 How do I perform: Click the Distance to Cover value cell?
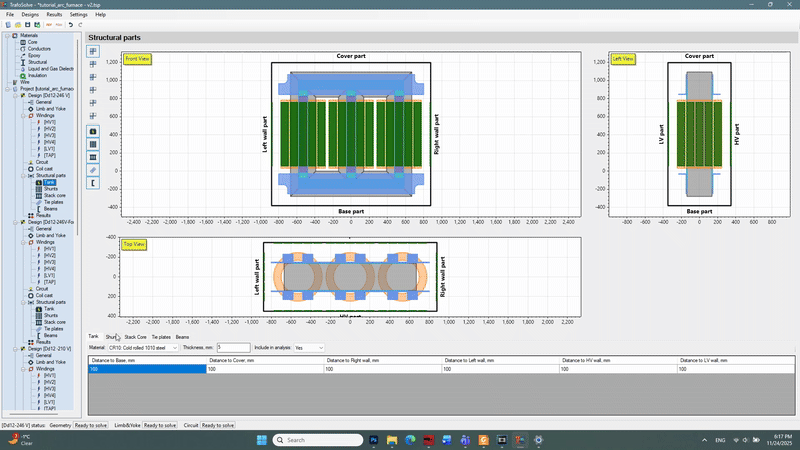coord(264,369)
